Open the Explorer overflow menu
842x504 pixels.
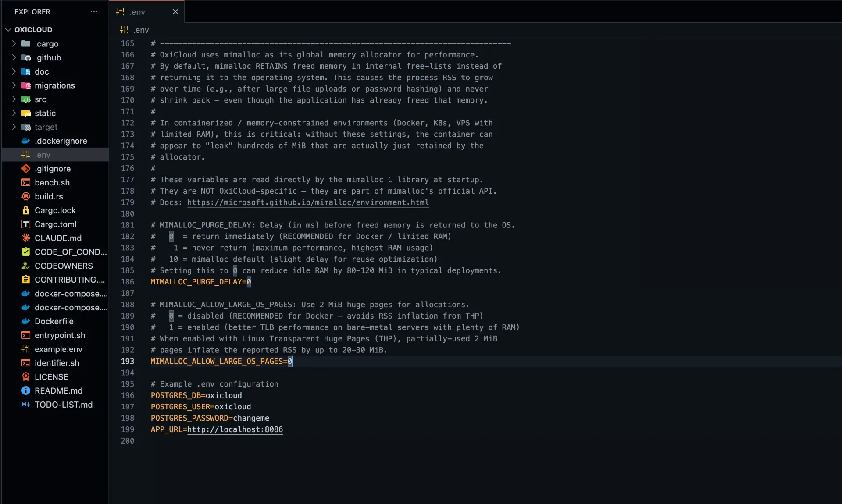93,12
